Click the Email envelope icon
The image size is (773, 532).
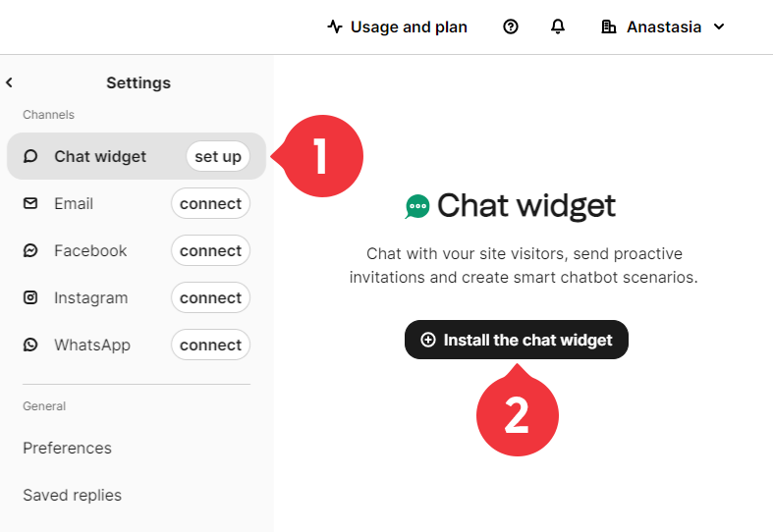coord(30,203)
